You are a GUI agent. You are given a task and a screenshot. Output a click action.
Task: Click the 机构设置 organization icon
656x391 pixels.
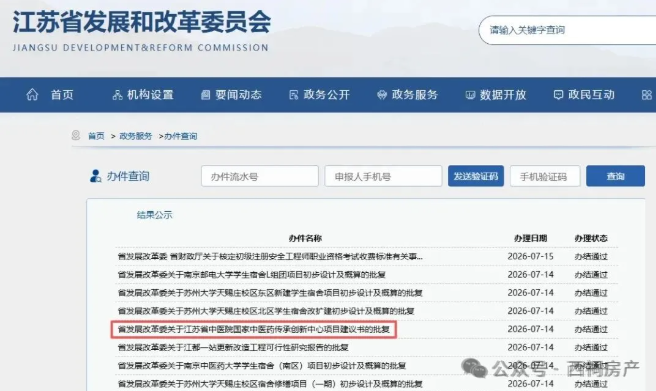(117, 95)
